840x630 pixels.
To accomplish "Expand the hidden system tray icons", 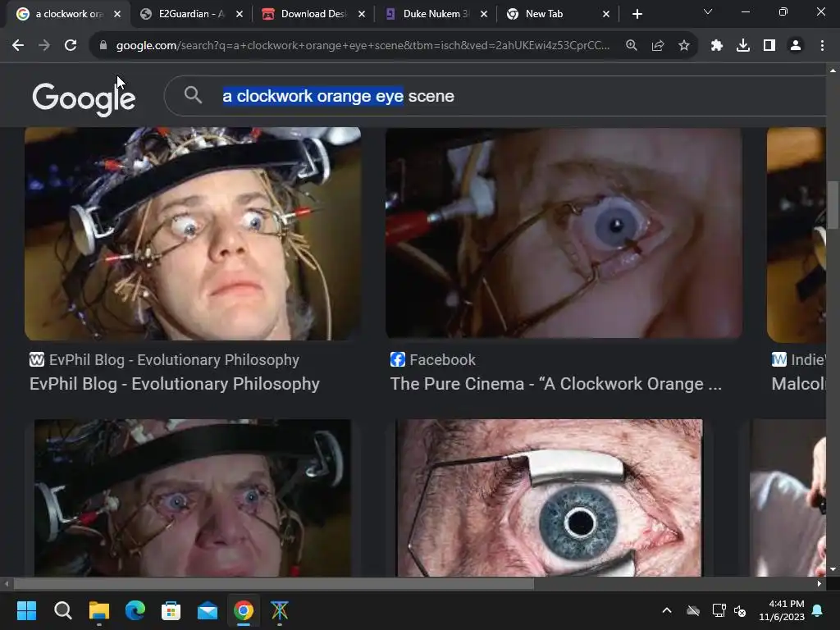I will click(x=667, y=610).
